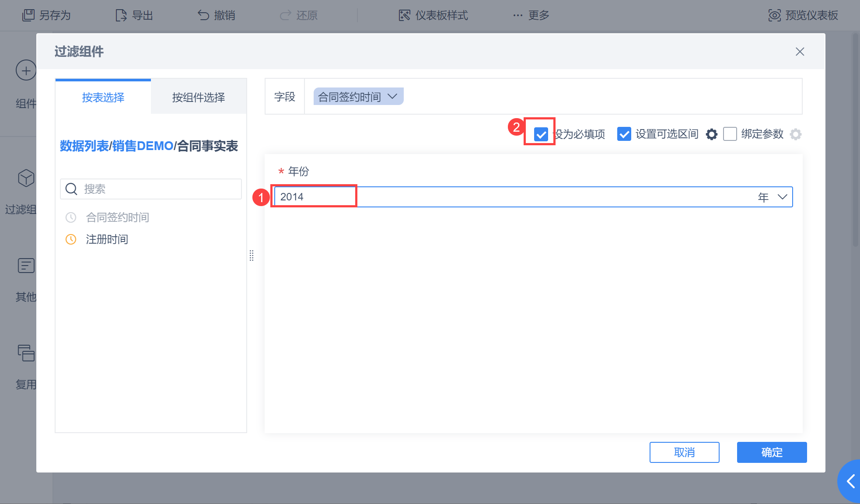Click the Export icon in toolbar
The width and height of the screenshot is (860, 504).
tap(121, 15)
